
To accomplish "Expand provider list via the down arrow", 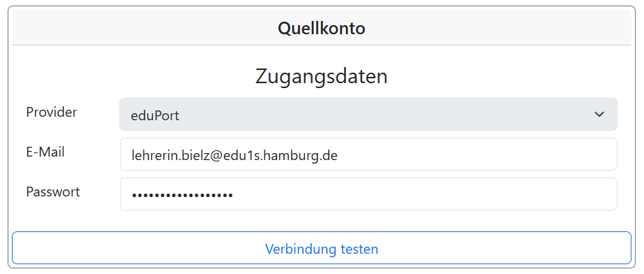I will (599, 115).
